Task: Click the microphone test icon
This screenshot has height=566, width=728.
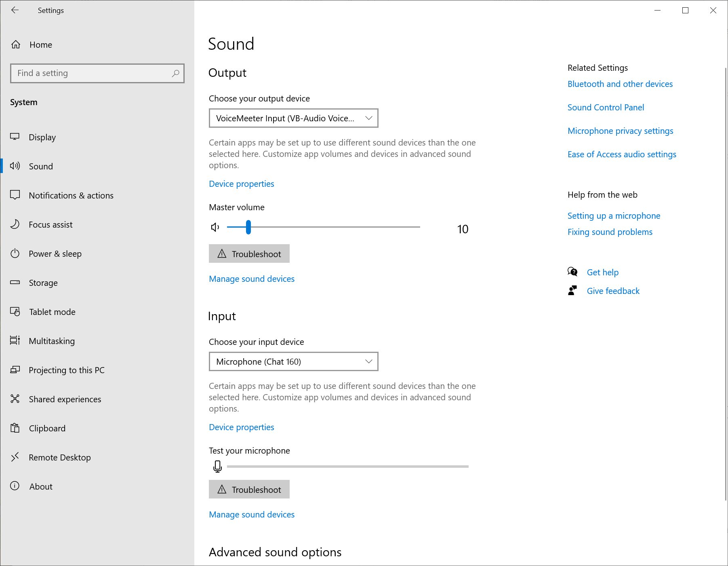Action: (x=217, y=467)
